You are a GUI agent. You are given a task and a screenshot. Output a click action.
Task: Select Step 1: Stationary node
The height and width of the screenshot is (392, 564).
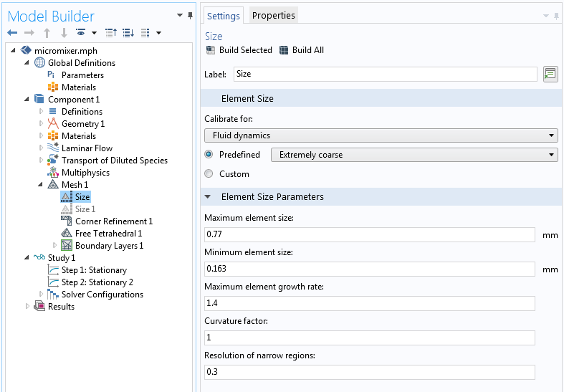(95, 270)
